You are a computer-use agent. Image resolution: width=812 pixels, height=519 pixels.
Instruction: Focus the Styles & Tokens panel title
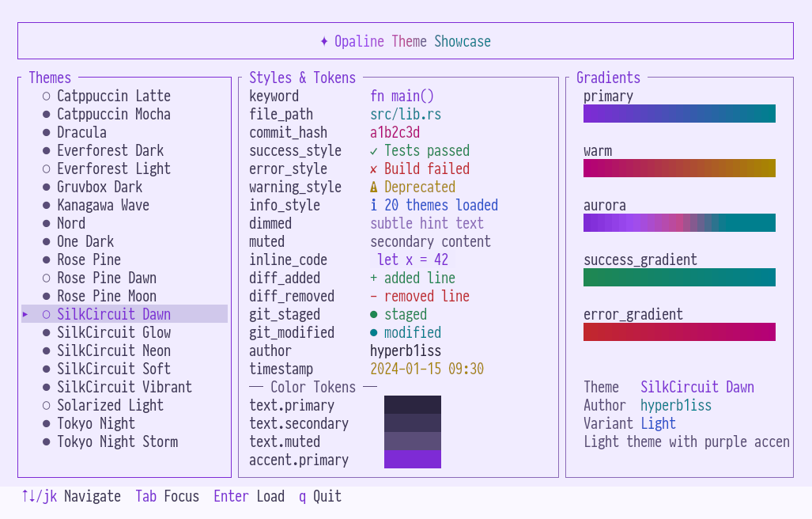[x=303, y=78]
